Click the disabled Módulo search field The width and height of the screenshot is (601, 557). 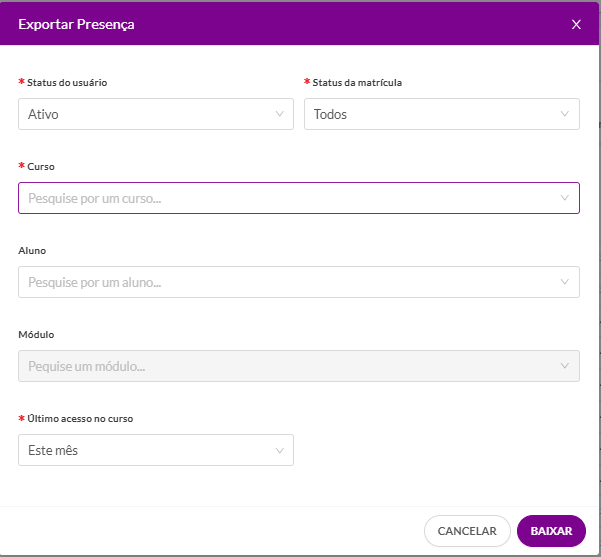click(299, 366)
